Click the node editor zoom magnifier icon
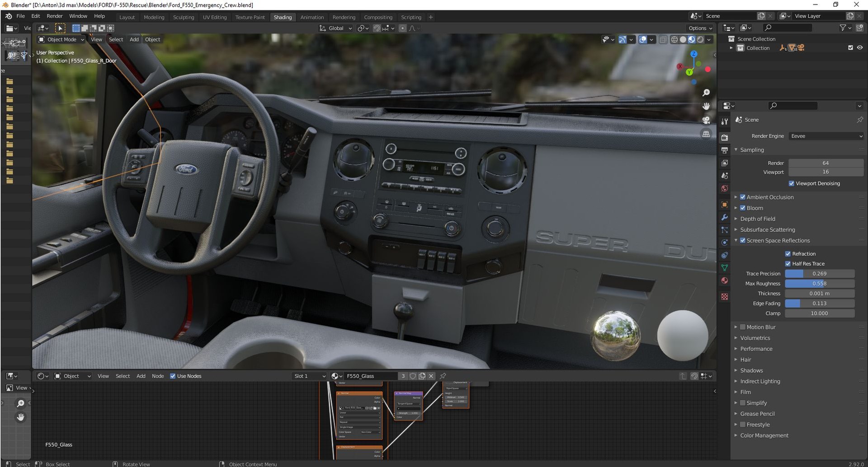 pos(20,403)
